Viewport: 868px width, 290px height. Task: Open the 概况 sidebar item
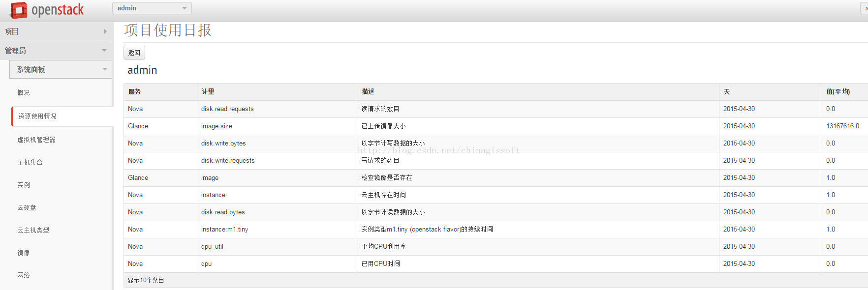point(24,92)
